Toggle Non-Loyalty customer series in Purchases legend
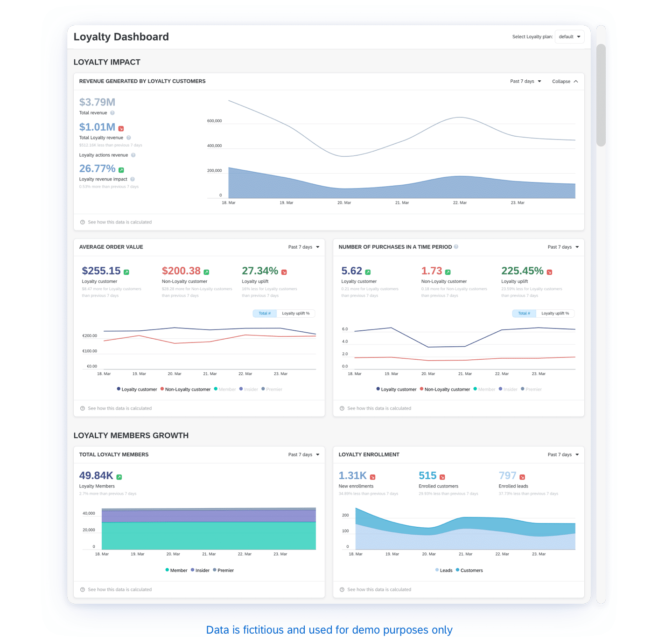 click(x=445, y=389)
